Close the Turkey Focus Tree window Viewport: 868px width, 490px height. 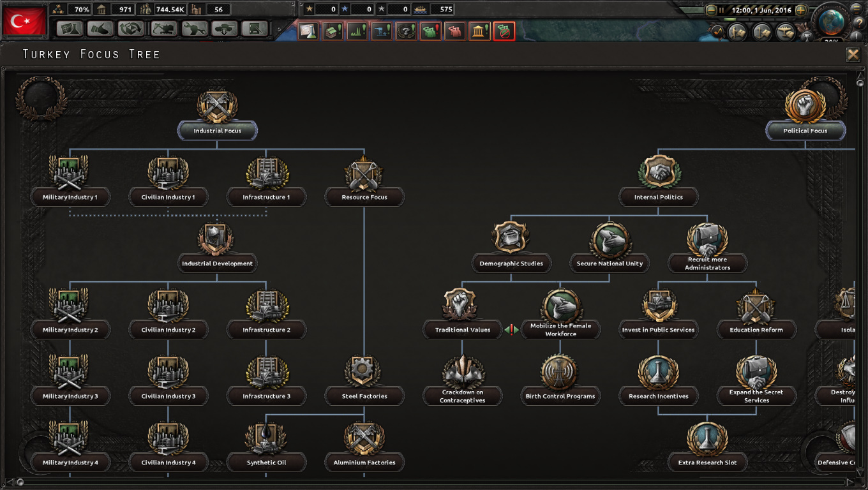853,54
